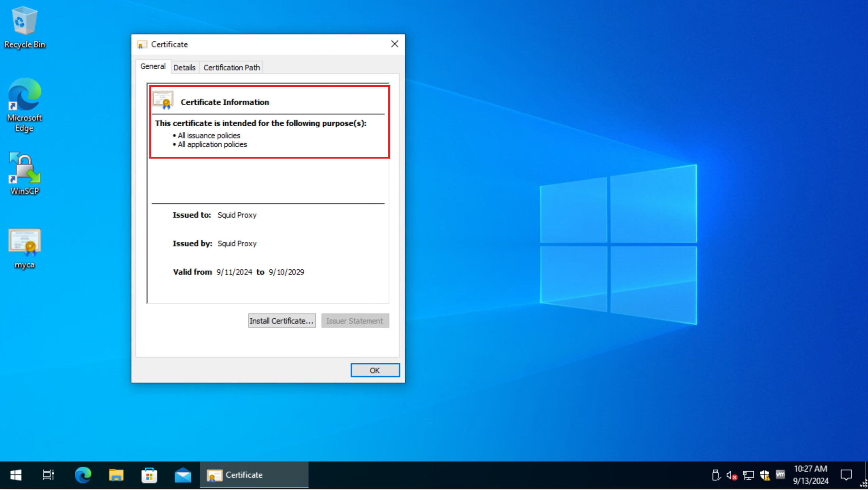
Task: Open the Recycle Bin desktop icon
Action: [x=24, y=28]
